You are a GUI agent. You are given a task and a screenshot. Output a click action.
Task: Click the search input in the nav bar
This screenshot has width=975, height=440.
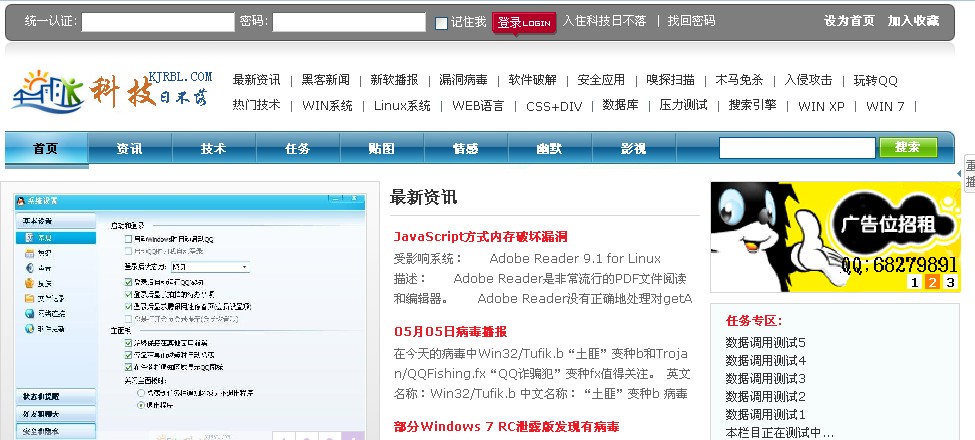797,148
